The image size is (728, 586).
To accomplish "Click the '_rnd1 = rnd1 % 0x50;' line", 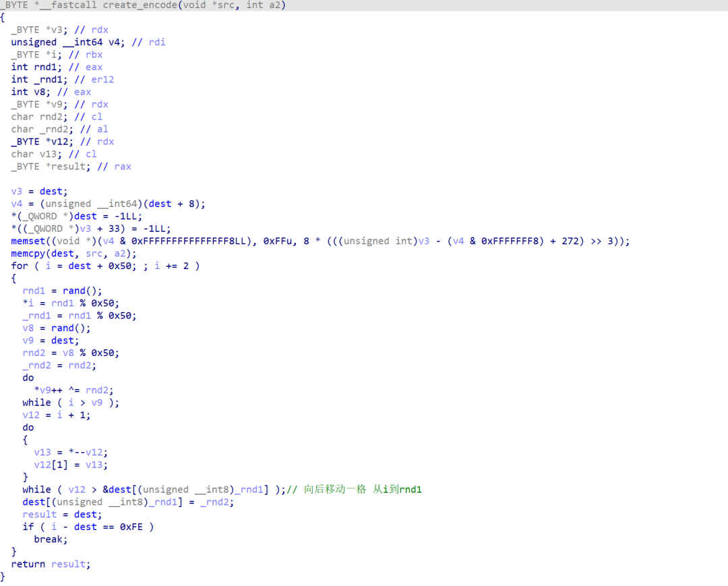I will 80,316.
